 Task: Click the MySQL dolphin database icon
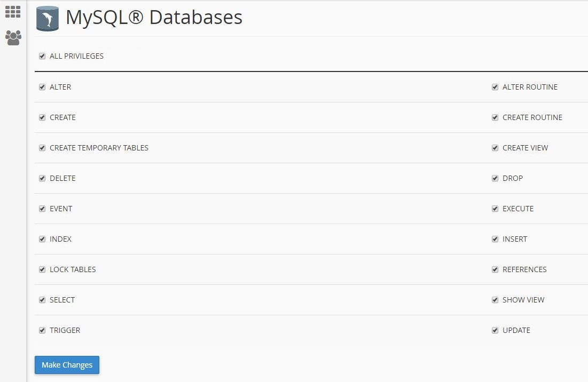pyautogui.click(x=48, y=19)
